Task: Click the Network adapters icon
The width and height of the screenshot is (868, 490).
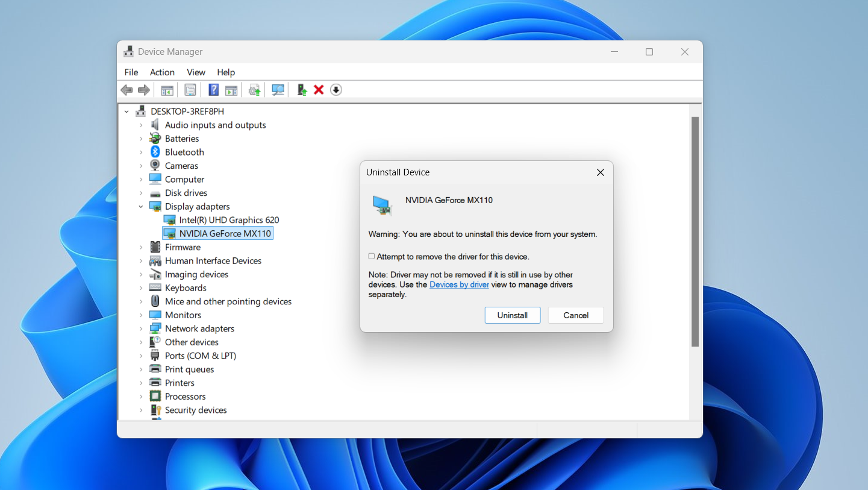Action: pos(155,328)
